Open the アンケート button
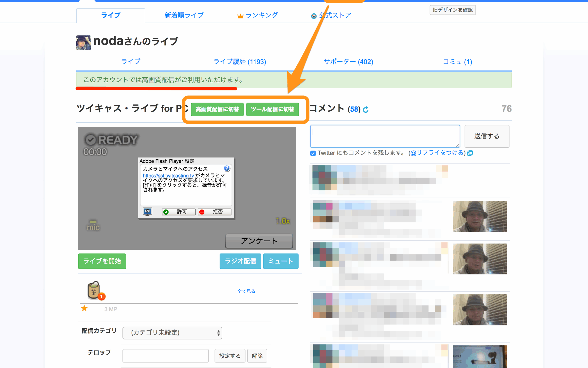 tap(259, 241)
